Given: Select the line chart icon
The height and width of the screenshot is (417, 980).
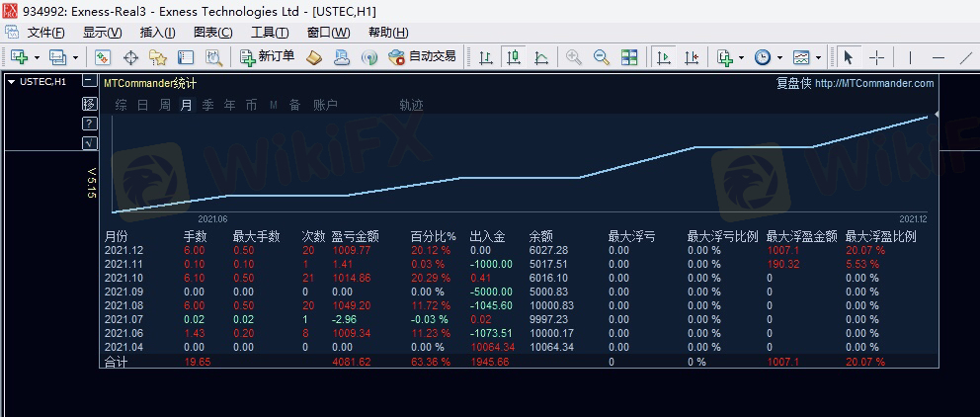Looking at the screenshot, I should (540, 57).
